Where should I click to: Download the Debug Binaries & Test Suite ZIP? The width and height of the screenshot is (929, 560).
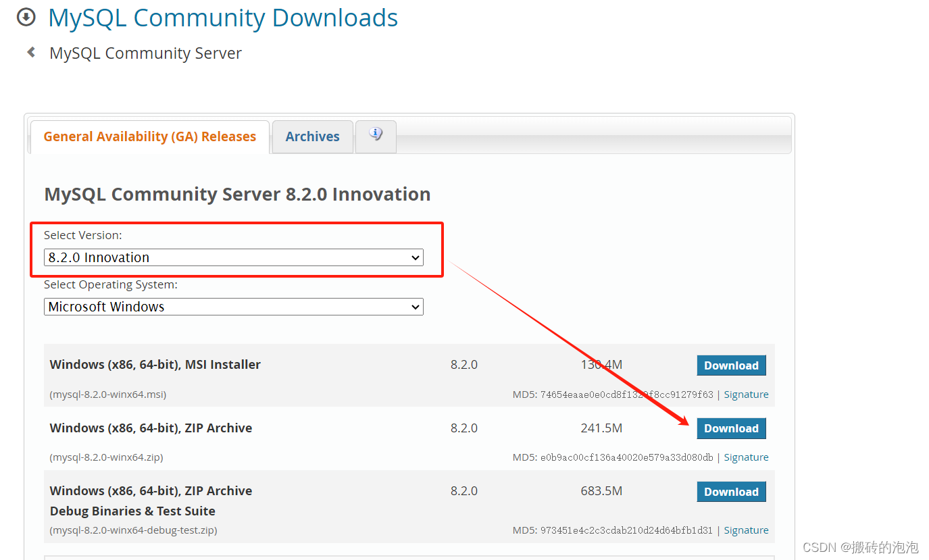pos(731,492)
